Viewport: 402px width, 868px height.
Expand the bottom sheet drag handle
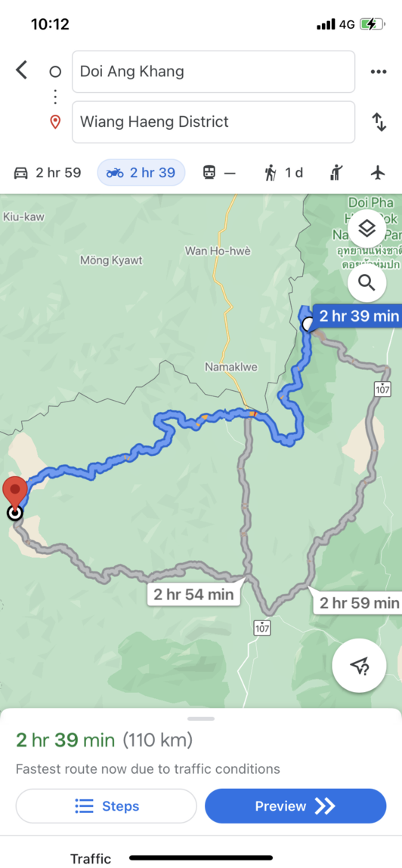201,719
